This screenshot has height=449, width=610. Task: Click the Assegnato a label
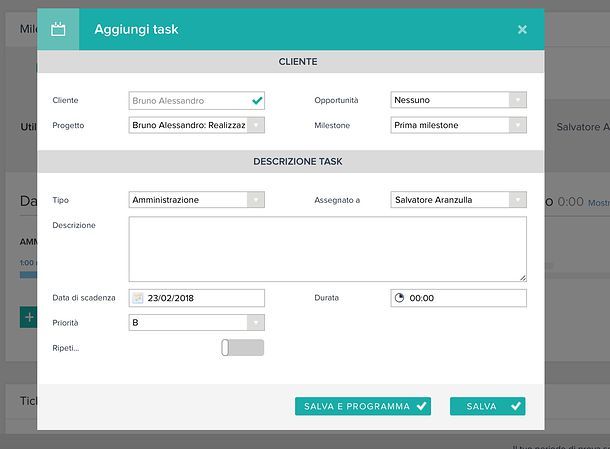[337, 200]
